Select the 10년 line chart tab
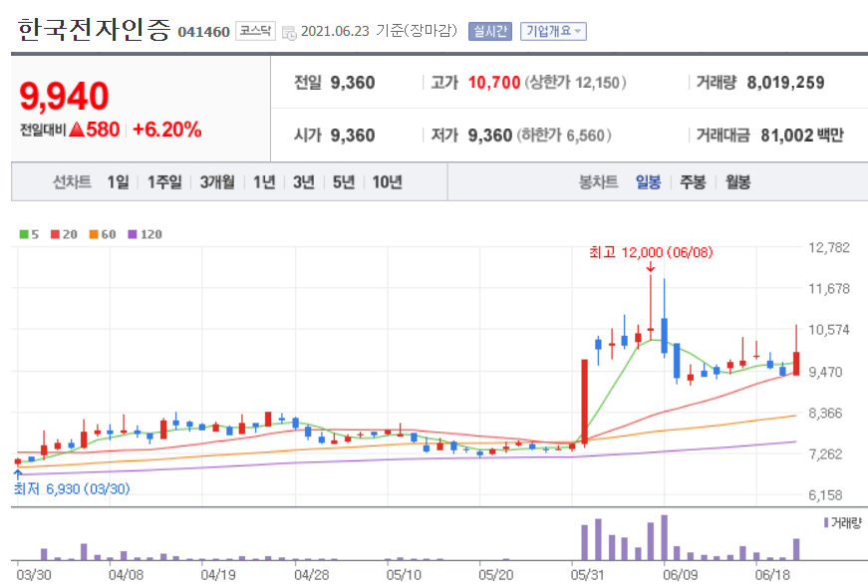 click(x=387, y=181)
